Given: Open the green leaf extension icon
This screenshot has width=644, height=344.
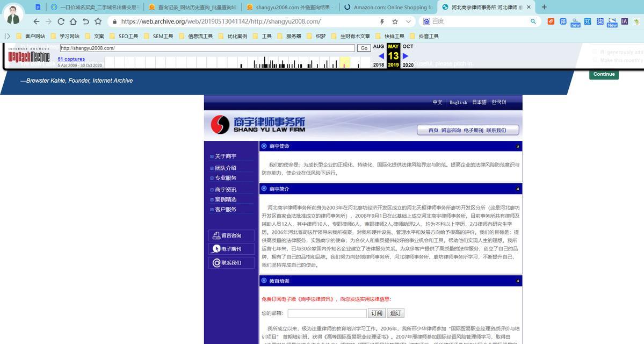Looking at the screenshot, I should pyautogui.click(x=636, y=21).
